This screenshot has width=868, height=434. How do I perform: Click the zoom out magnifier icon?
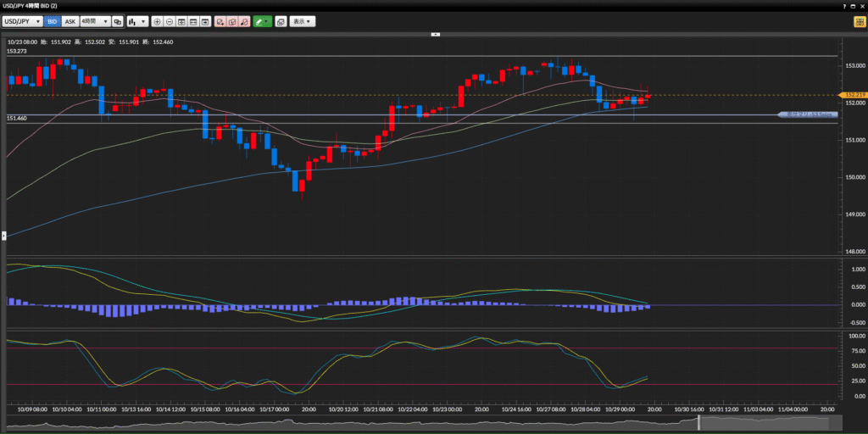[x=170, y=21]
